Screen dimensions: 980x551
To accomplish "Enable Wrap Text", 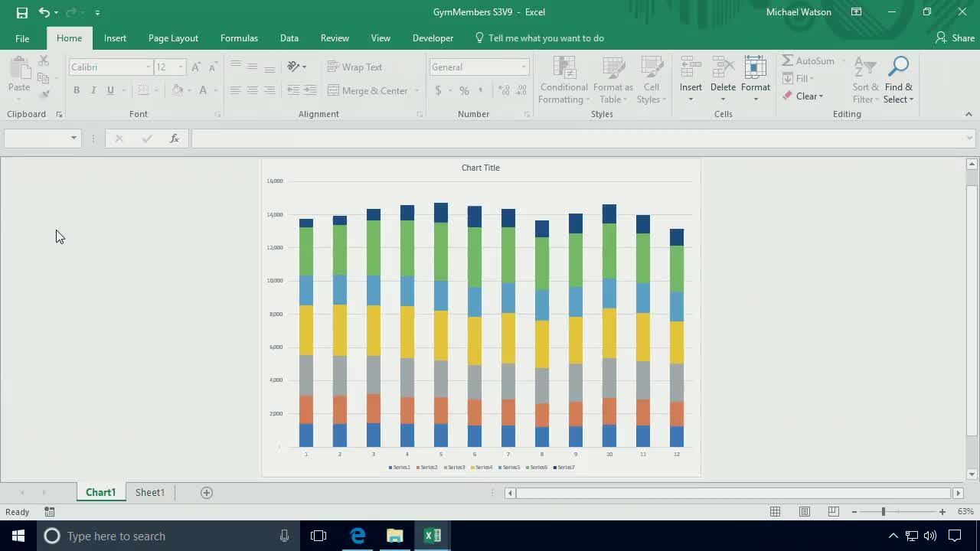I will [354, 67].
